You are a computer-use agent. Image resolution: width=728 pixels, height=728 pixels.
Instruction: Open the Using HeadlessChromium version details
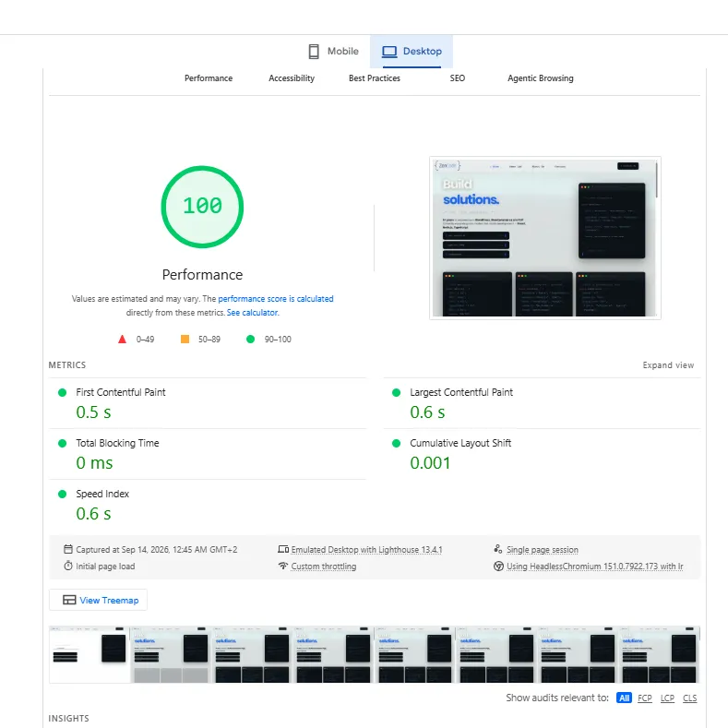click(x=595, y=567)
